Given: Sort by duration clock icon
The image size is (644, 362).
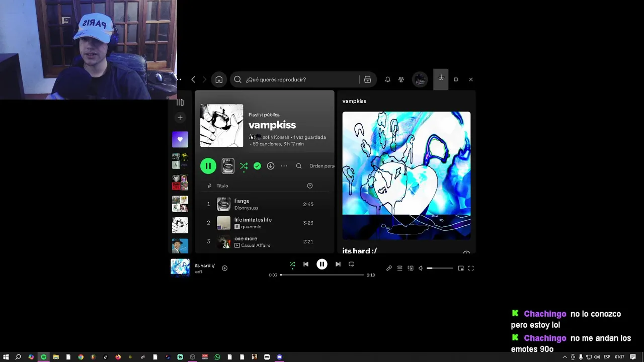Looking at the screenshot, I should 310,186.
